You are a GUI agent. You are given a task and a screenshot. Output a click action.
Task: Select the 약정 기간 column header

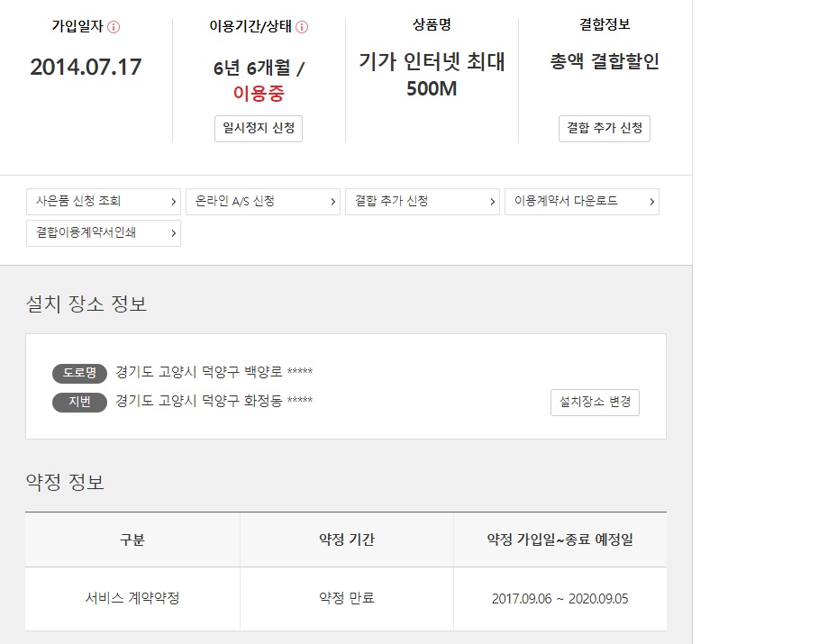(x=347, y=540)
